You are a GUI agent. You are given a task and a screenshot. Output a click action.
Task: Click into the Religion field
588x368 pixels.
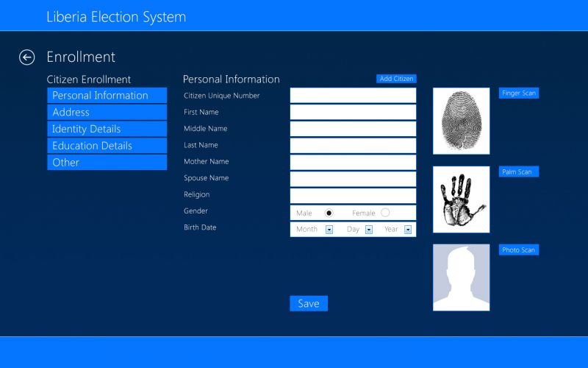pyautogui.click(x=353, y=196)
